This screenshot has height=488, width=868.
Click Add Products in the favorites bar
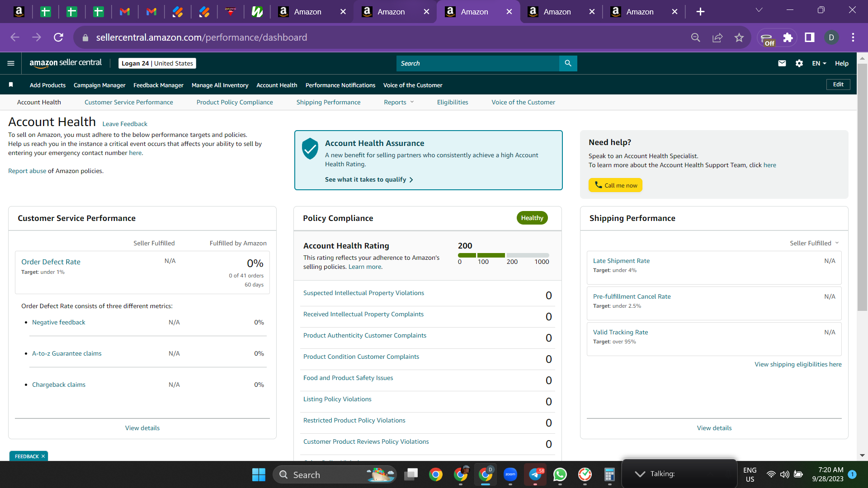47,85
